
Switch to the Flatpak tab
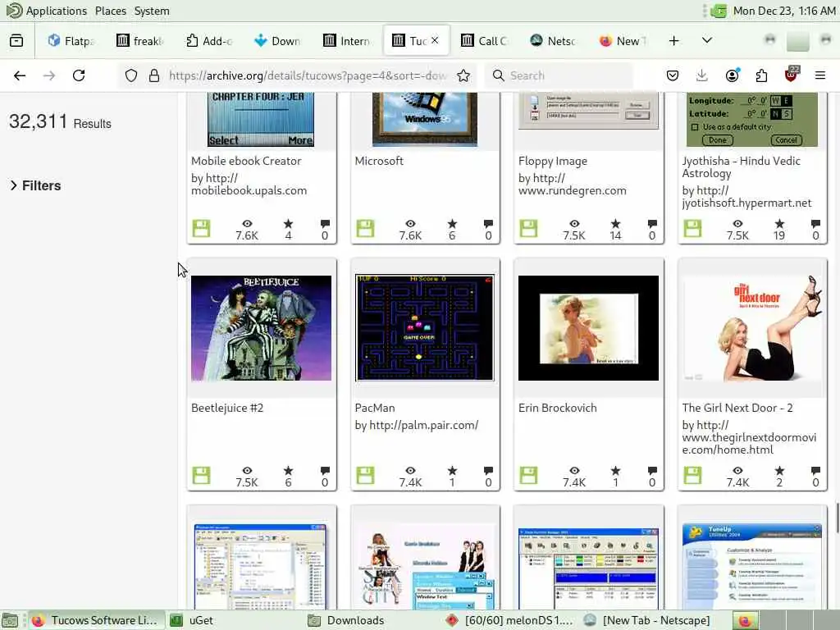pyautogui.click(x=71, y=41)
